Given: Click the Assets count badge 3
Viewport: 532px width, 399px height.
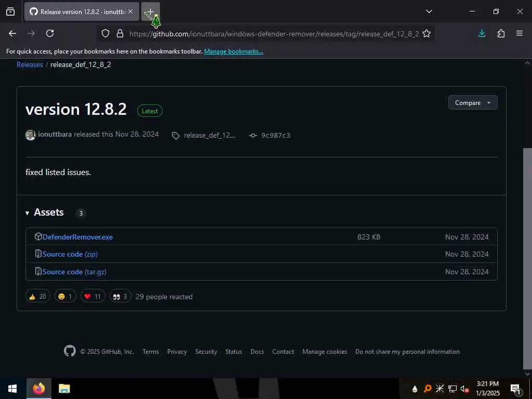Looking at the screenshot, I should click(x=81, y=213).
